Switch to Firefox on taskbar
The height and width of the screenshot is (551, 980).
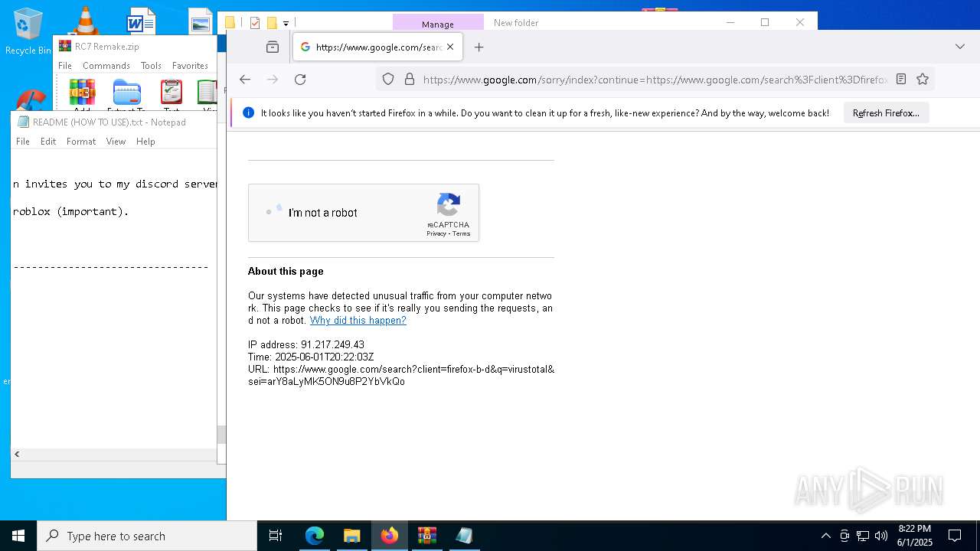[x=390, y=536]
